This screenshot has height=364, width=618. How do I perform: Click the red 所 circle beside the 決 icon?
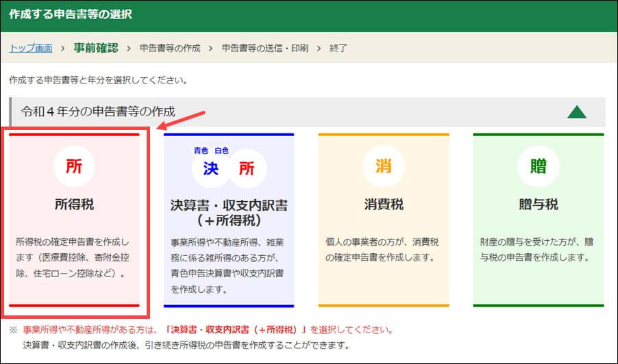[x=247, y=169]
